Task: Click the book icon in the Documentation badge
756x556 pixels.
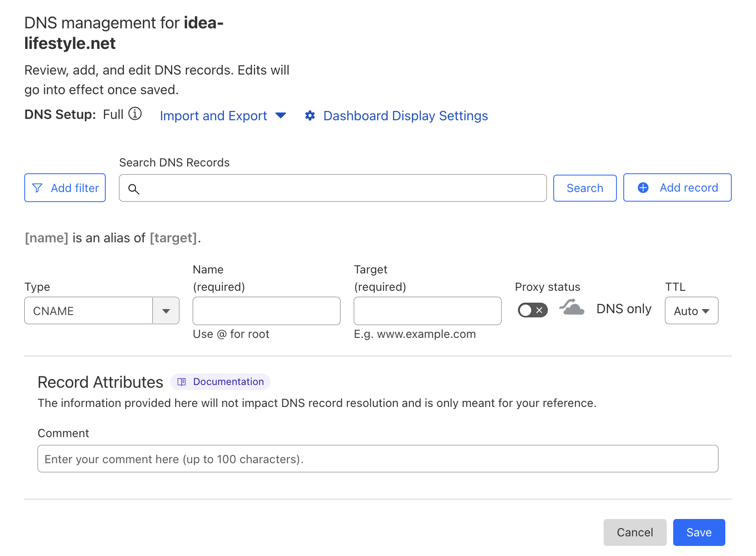Action: [x=182, y=382]
